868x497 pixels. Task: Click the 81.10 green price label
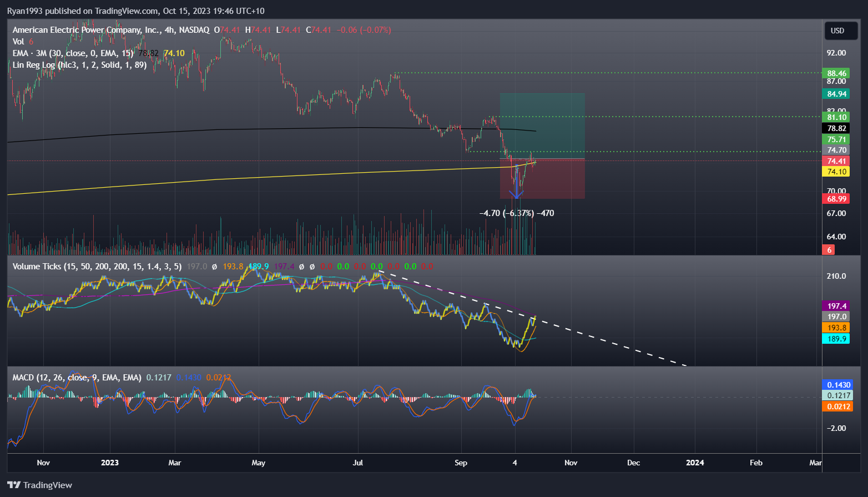836,117
